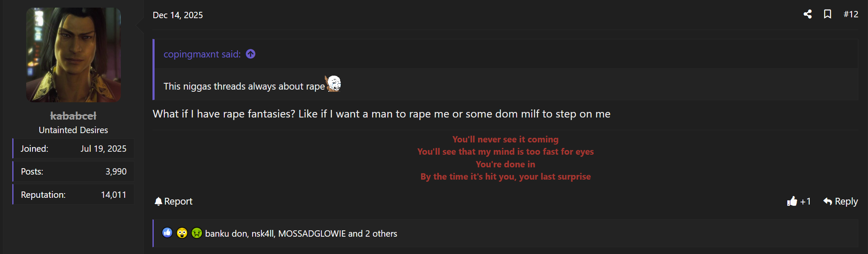Screen dimensions: 868x254
Task: Open copingmaxnt said quote link
Action: point(202,54)
